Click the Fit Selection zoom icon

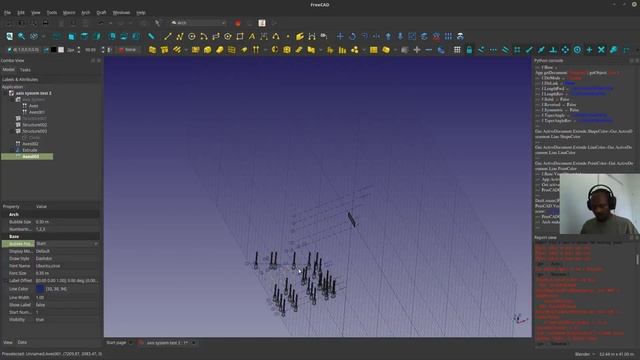click(x=21, y=36)
